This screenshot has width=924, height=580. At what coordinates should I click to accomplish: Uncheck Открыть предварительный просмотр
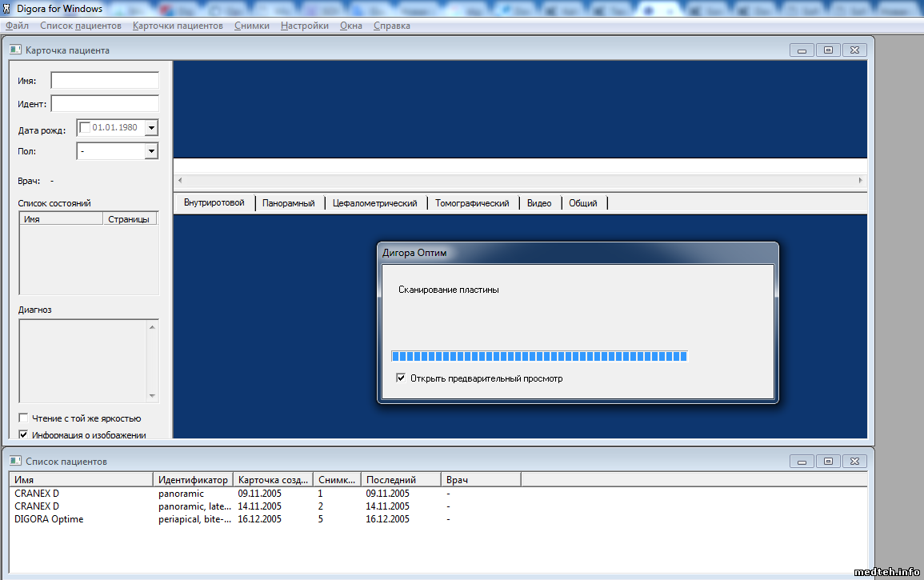pyautogui.click(x=401, y=378)
